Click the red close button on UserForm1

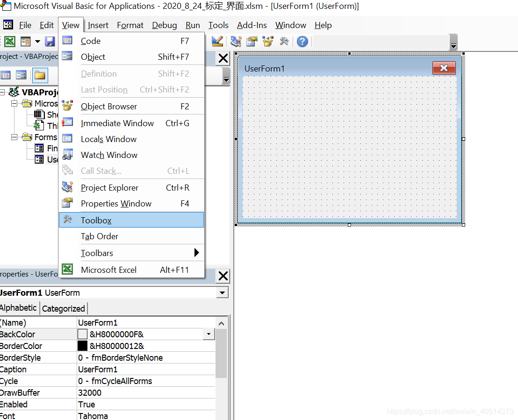444,68
